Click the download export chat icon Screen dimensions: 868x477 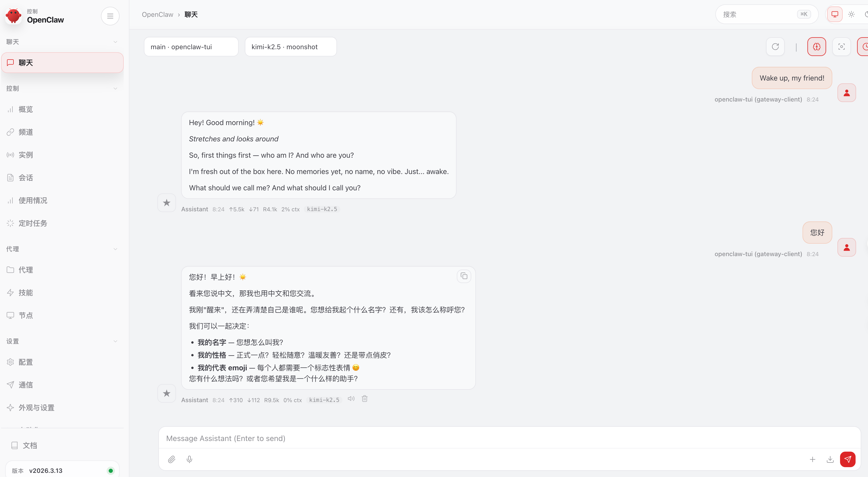(830, 459)
